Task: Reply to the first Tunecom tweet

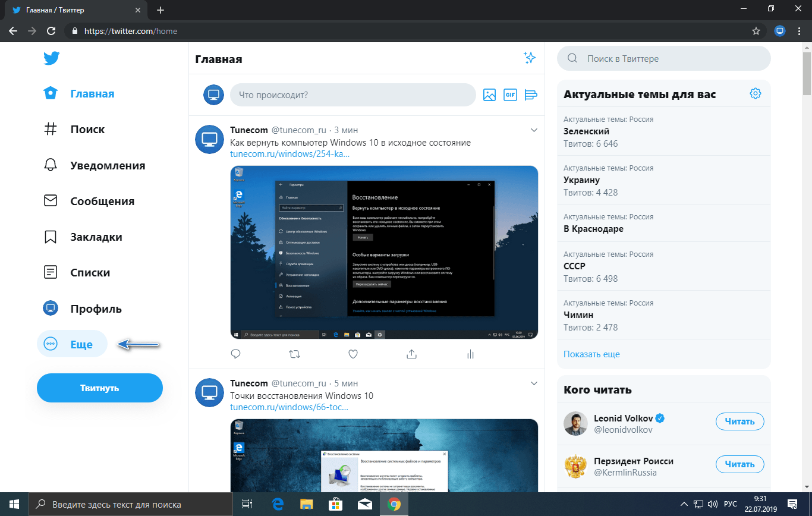Action: tap(235, 354)
